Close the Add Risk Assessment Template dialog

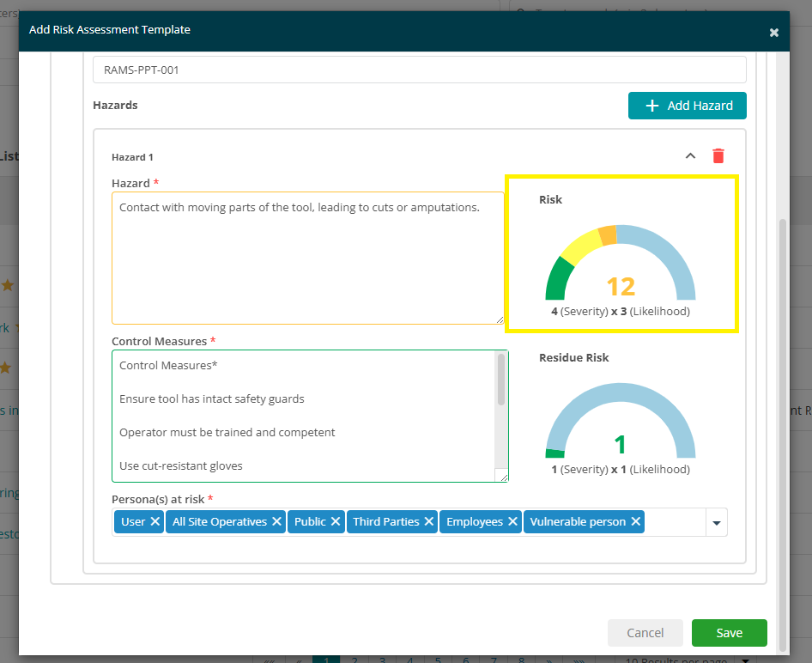click(773, 33)
